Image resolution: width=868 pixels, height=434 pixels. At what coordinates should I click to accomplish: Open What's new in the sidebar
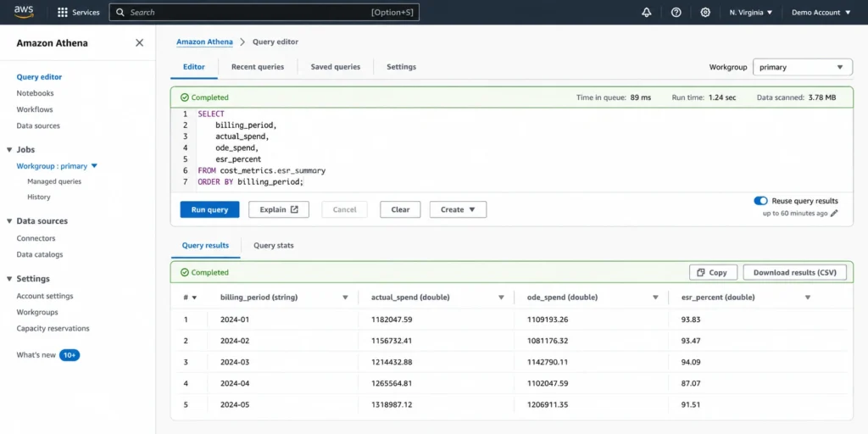coord(36,355)
